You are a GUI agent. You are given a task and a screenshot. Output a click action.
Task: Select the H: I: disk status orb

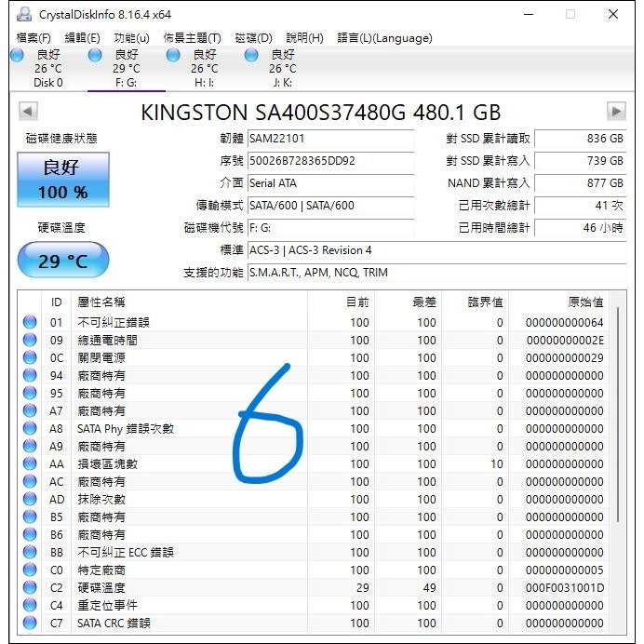(173, 55)
